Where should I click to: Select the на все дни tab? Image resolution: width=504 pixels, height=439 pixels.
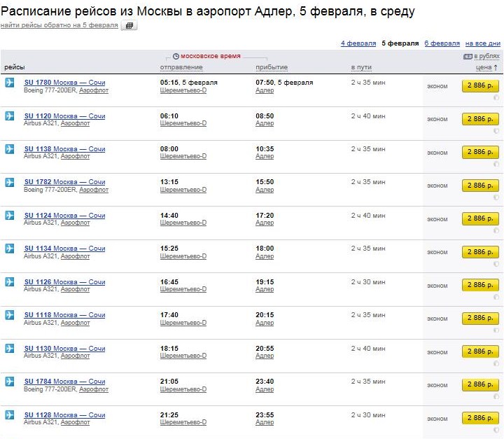[483, 43]
